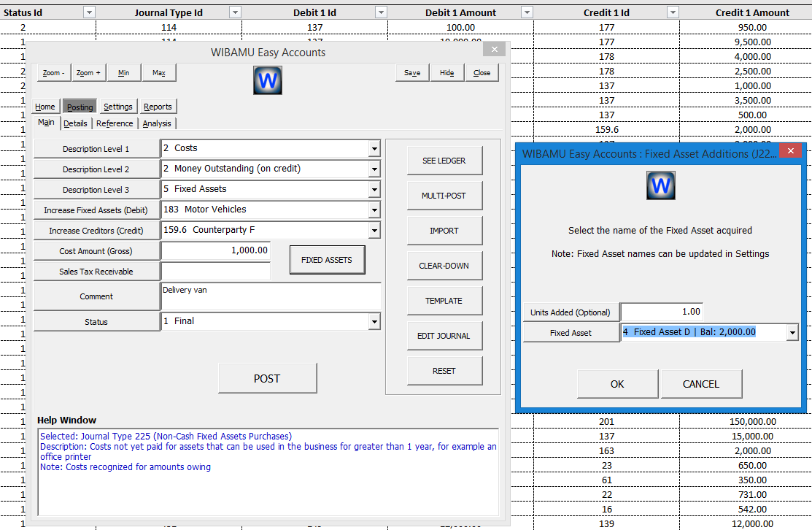Click the FIXED ASSETS button
The height and width of the screenshot is (530, 812).
[x=327, y=259]
